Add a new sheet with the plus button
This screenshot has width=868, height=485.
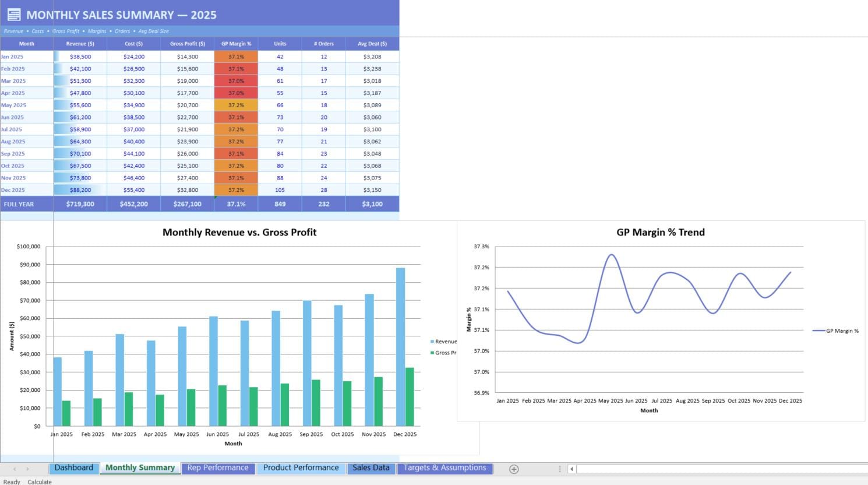[514, 469]
